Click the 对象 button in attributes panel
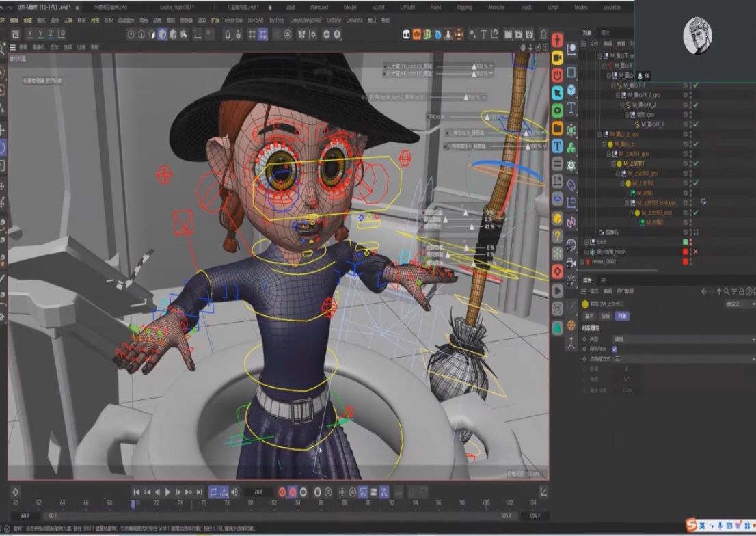The width and height of the screenshot is (756, 536). pyautogui.click(x=622, y=316)
